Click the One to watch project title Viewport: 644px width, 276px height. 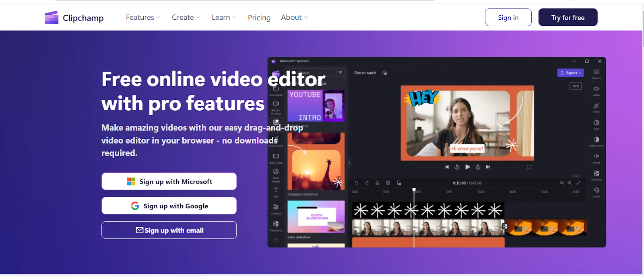pyautogui.click(x=365, y=73)
